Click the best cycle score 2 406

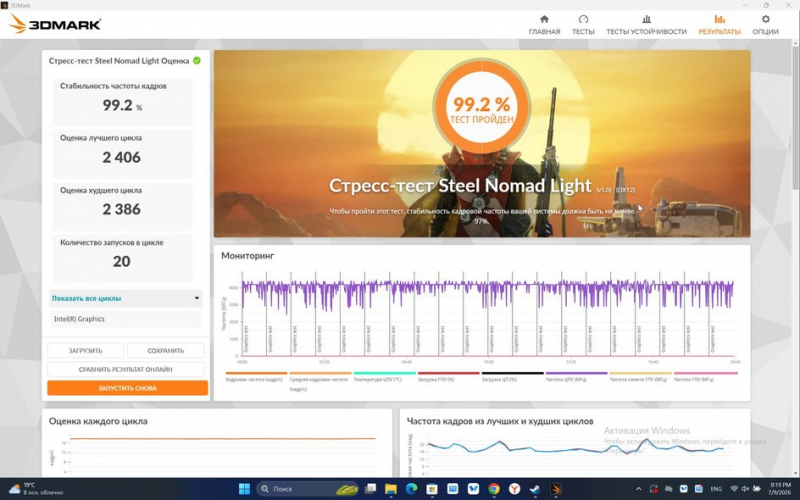121,158
